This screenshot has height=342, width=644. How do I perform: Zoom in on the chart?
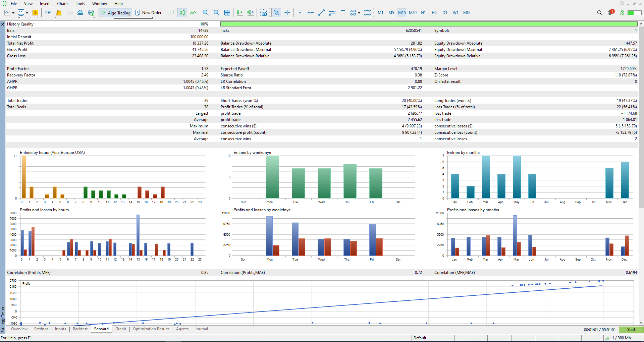coord(206,13)
